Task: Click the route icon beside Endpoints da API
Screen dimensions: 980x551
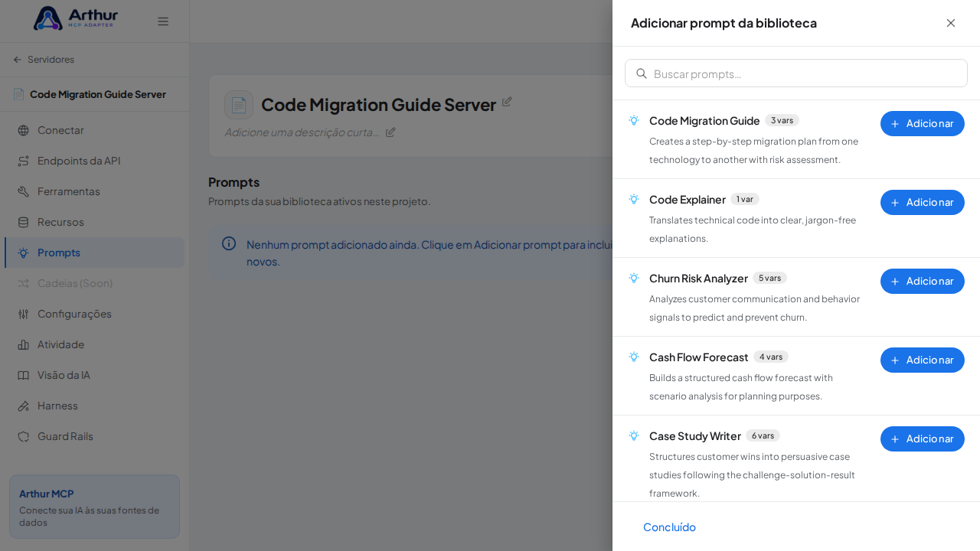Action: click(x=23, y=161)
